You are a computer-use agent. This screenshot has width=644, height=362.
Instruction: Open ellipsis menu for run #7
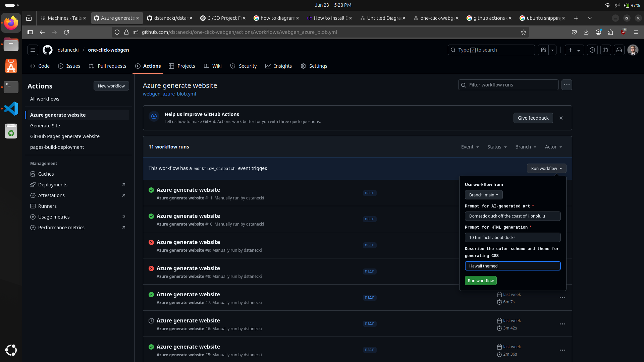[x=562, y=298]
